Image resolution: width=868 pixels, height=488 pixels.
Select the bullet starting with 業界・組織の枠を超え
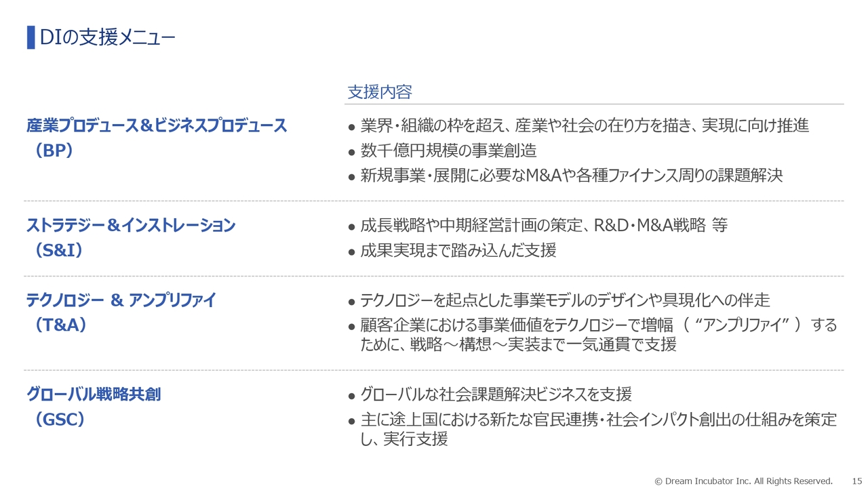tap(585, 125)
